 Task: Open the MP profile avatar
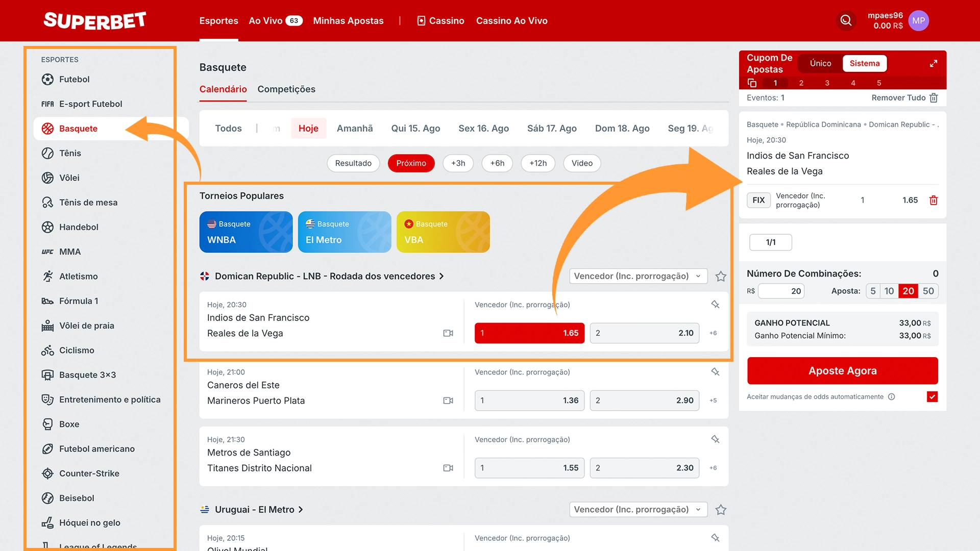918,20
